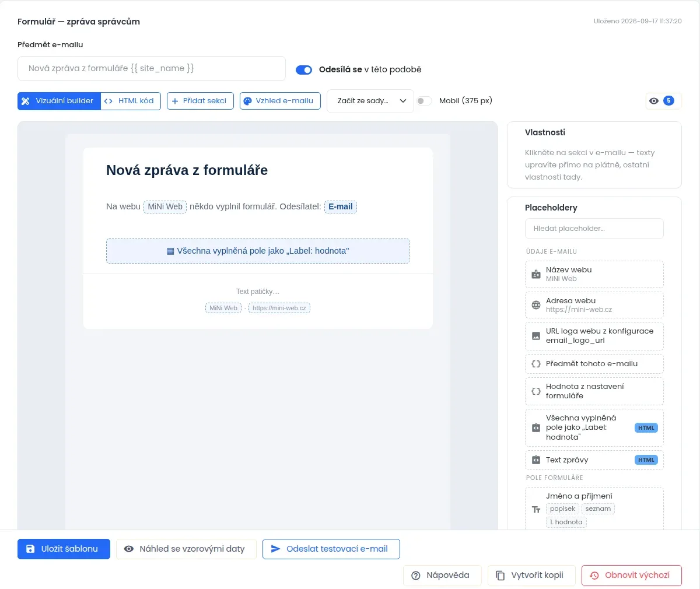Select Hodnota z nastavení formuláře placeholder

tap(594, 391)
